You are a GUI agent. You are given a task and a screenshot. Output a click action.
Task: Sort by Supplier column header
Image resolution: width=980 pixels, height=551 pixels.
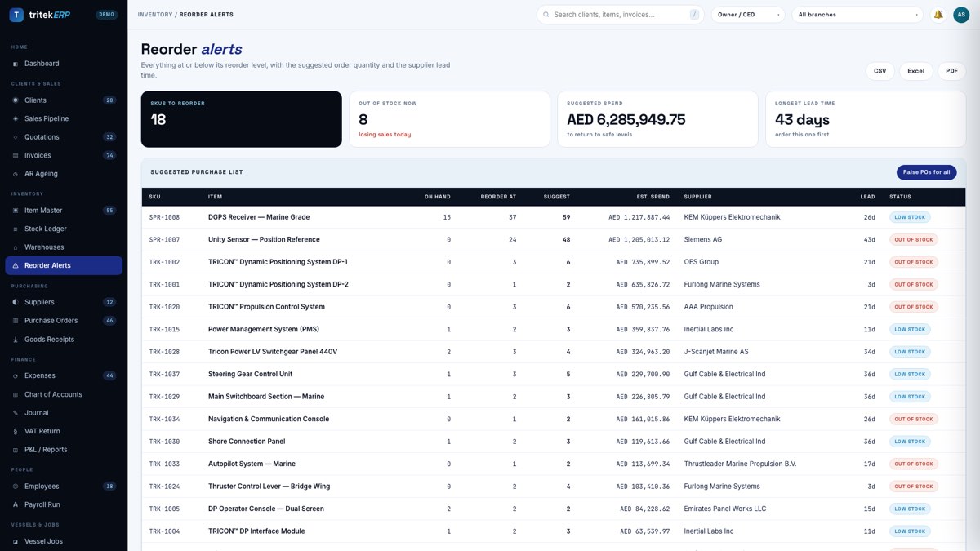coord(699,197)
